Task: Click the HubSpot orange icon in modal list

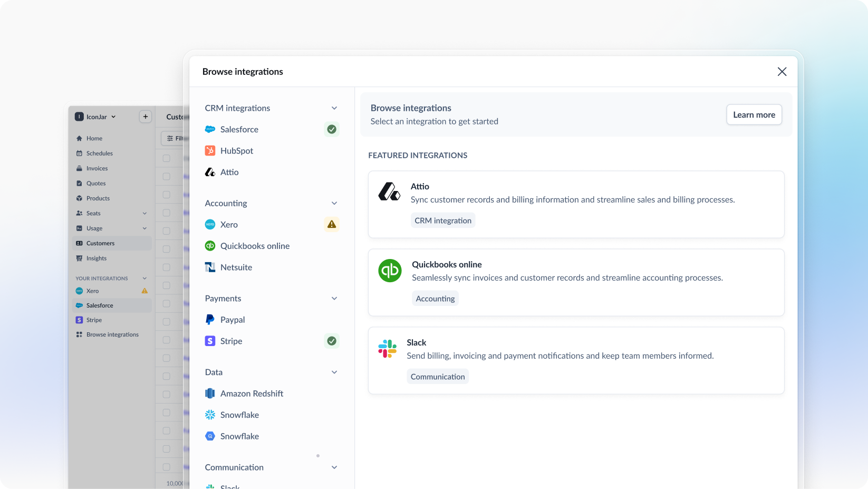Action: [210, 150]
